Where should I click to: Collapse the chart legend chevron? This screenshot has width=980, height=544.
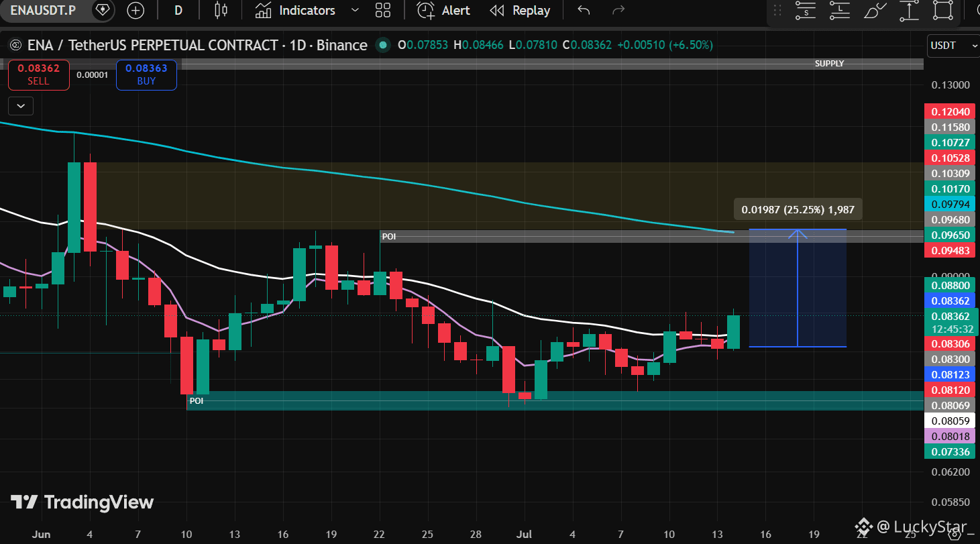pyautogui.click(x=20, y=105)
